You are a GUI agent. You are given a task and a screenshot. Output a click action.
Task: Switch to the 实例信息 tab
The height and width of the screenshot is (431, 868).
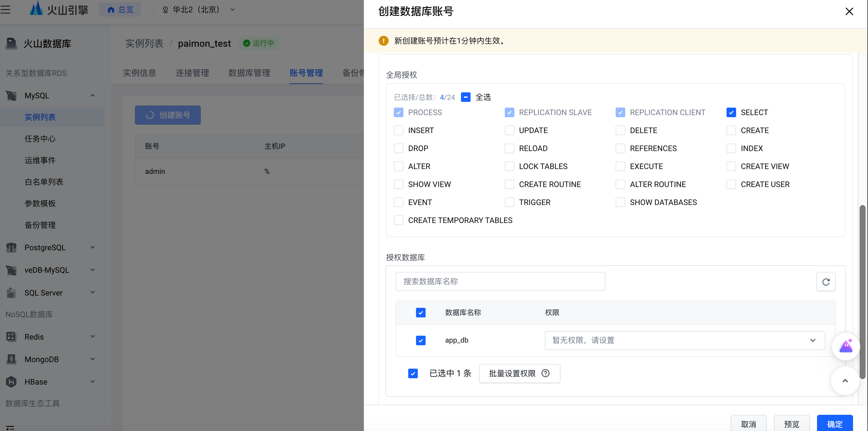click(139, 73)
